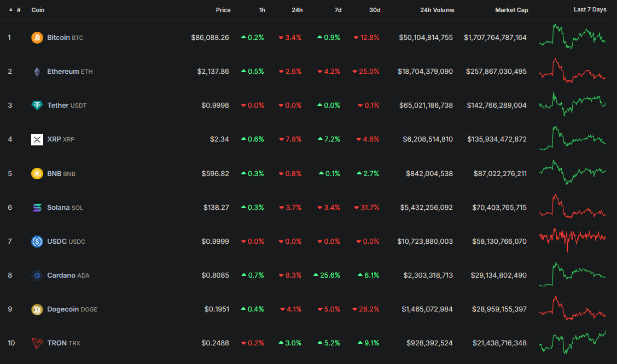Viewport: 617px width, 364px height.
Task: Click the Solana logo icon
Action: tap(37, 208)
